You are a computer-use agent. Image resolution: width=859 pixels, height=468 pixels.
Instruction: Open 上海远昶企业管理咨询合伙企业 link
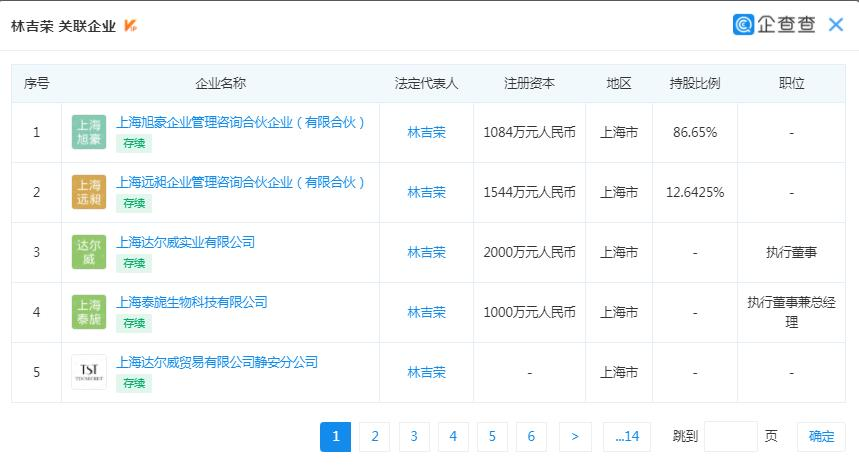(240, 182)
